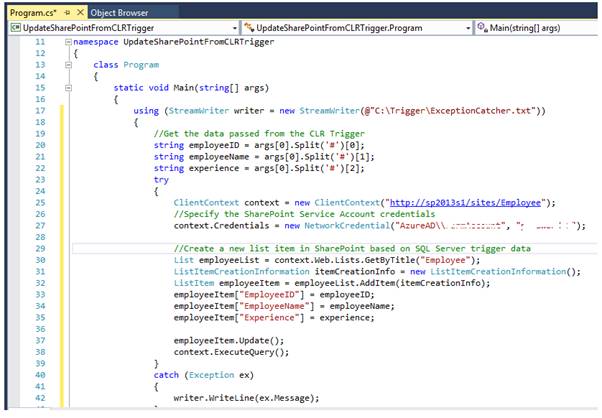602x418 pixels.
Task: Click comment 'Create a new list item in SharePoint'
Action: pyautogui.click(x=352, y=249)
